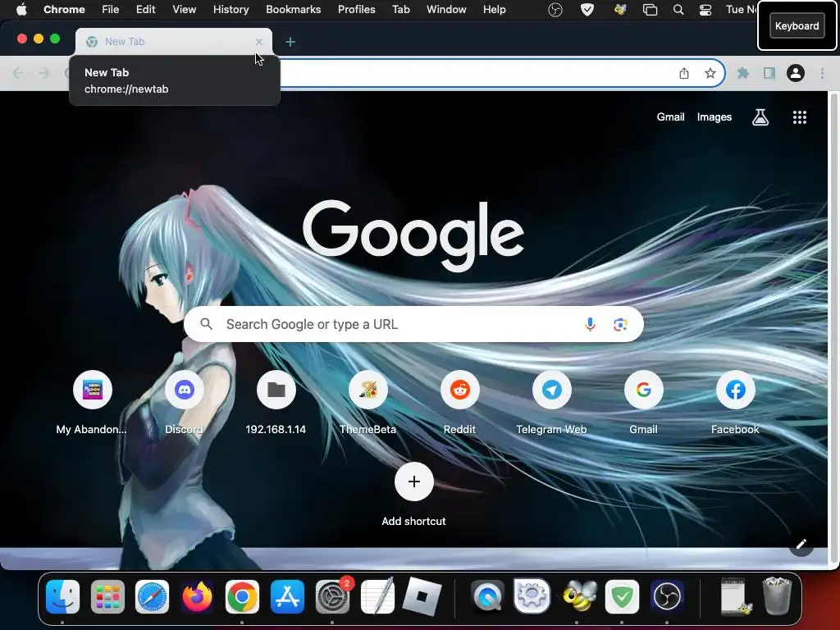The height and width of the screenshot is (630, 840).
Task: Open the Reddit shortcut
Action: coord(459,402)
